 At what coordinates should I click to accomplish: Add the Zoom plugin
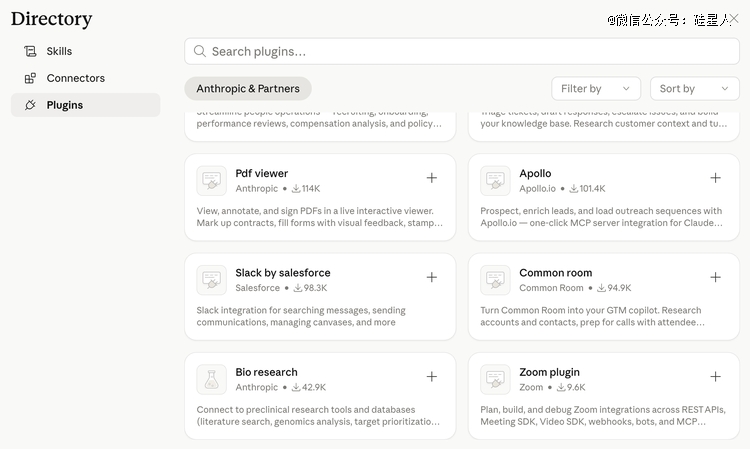(x=715, y=377)
